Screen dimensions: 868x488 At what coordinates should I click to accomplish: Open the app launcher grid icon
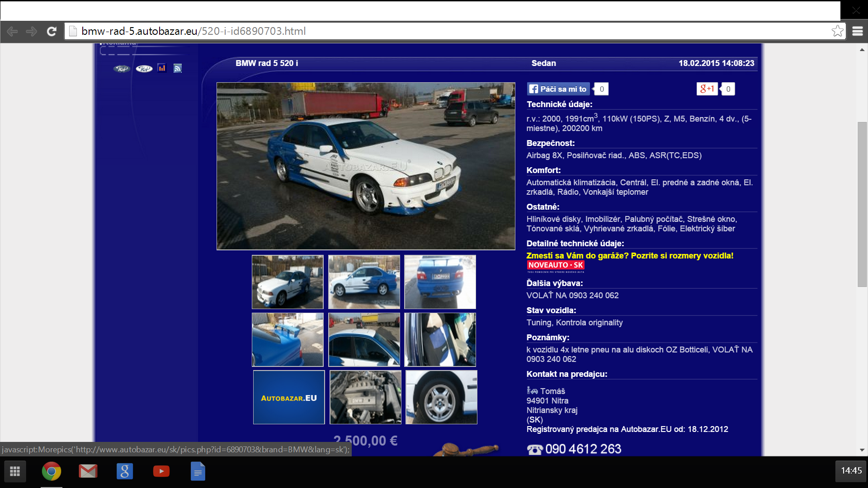point(15,471)
